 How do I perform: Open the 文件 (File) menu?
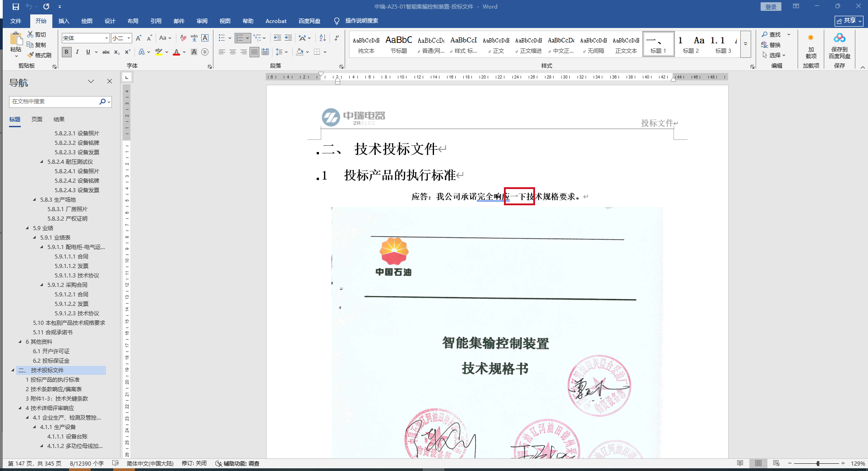pos(16,21)
